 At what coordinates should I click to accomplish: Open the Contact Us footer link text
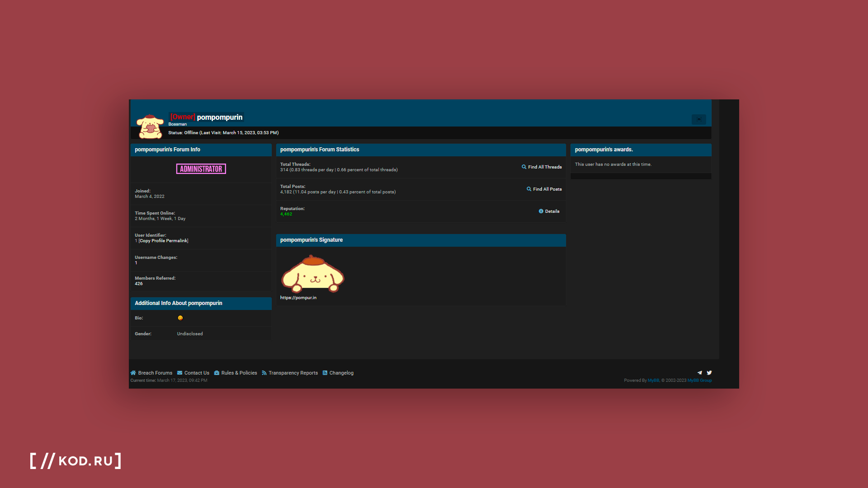point(197,373)
